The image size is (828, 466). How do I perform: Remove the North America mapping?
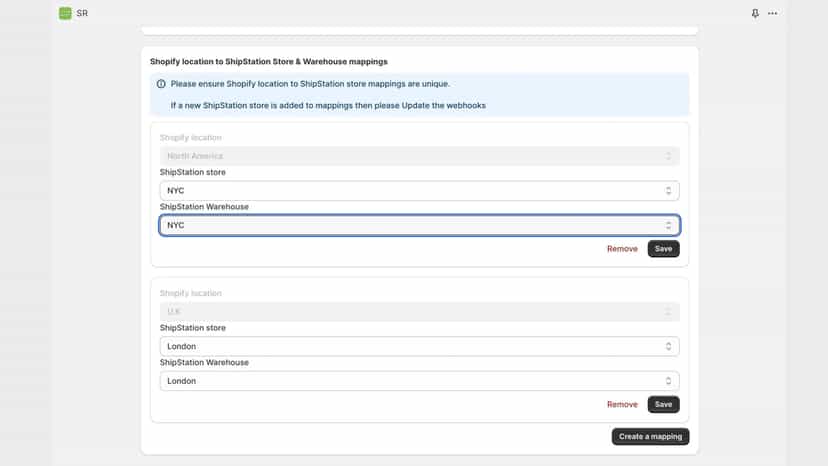(622, 249)
